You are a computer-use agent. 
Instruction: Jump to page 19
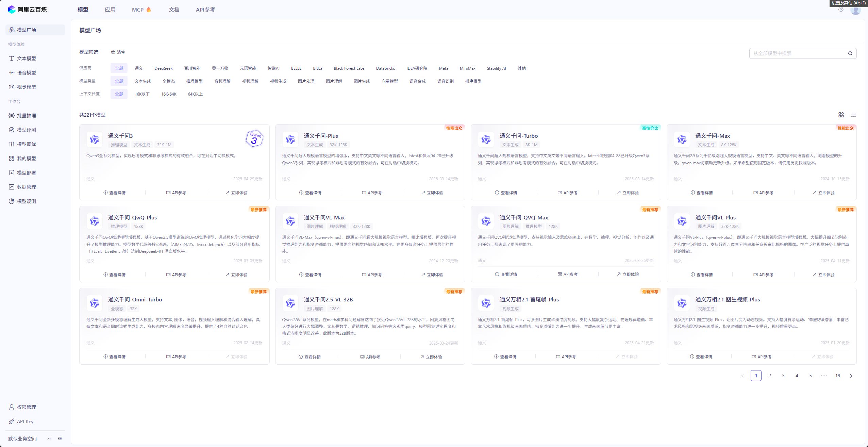838,376
